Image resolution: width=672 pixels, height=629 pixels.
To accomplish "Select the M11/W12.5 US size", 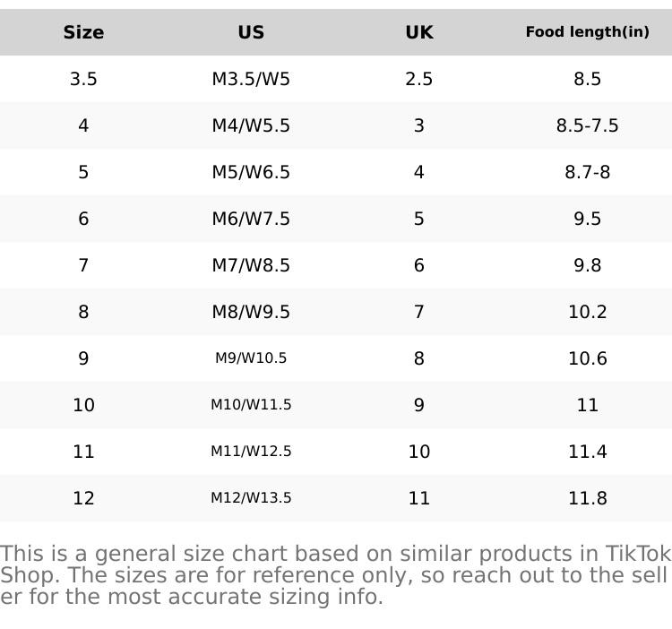I will pos(251,452).
